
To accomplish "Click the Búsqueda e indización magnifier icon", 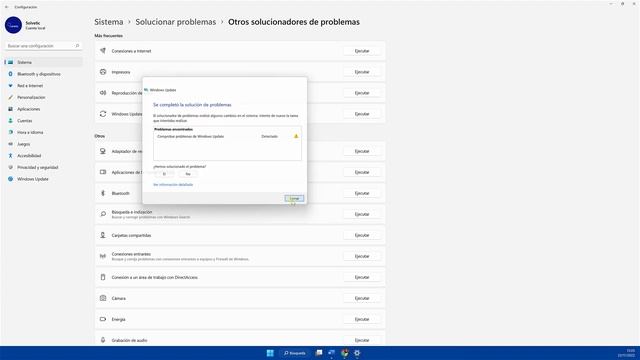I will (x=103, y=214).
